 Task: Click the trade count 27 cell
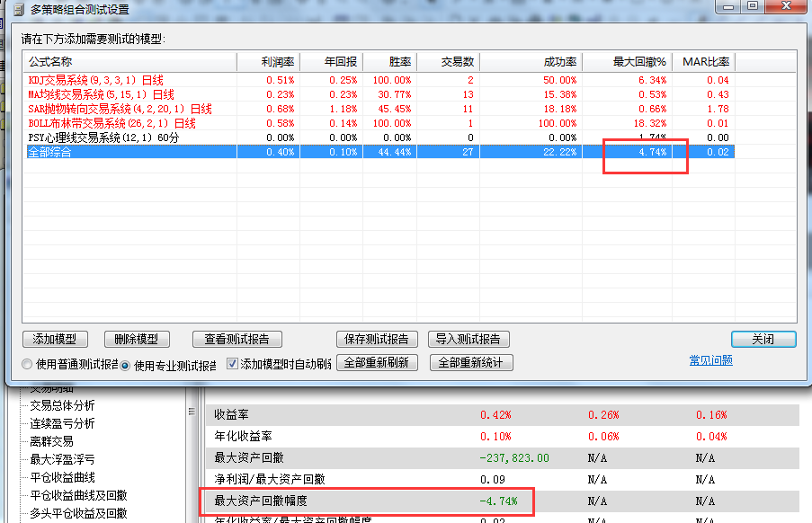tap(468, 152)
